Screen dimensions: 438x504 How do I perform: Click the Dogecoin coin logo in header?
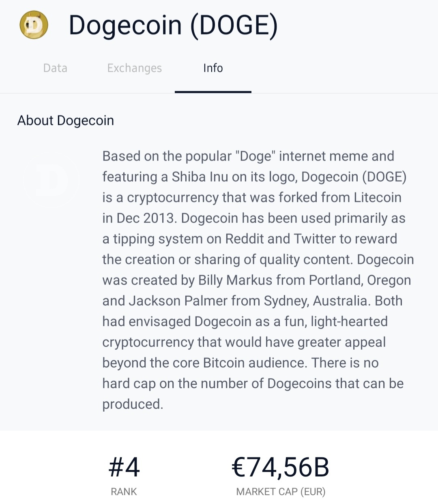point(34,25)
